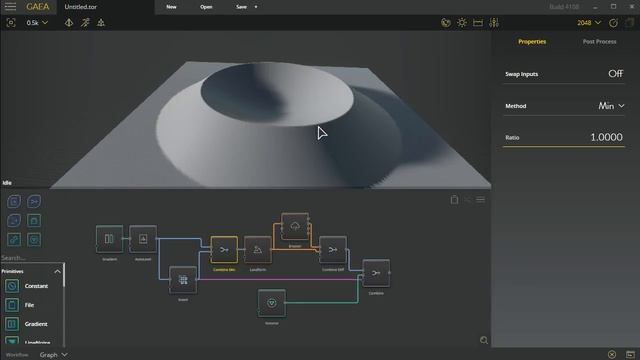Click Open in the top bar
Viewport: 640px width, 360px height.
click(x=206, y=7)
